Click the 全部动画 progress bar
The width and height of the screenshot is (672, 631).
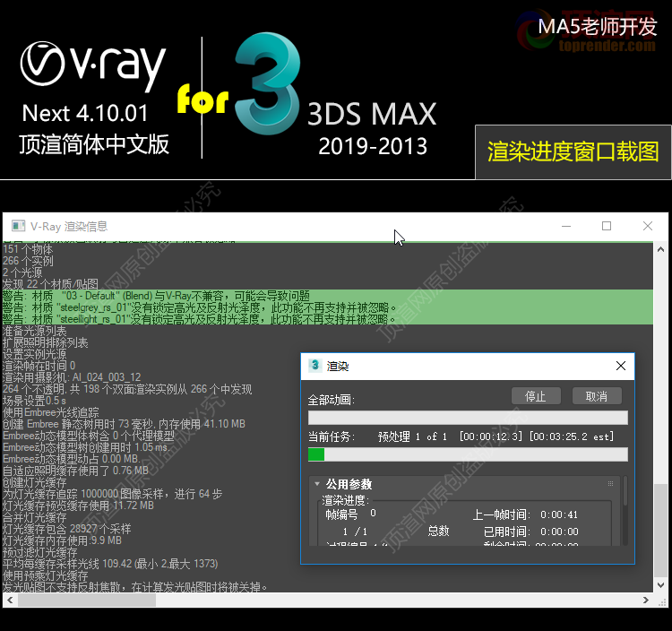click(x=468, y=418)
